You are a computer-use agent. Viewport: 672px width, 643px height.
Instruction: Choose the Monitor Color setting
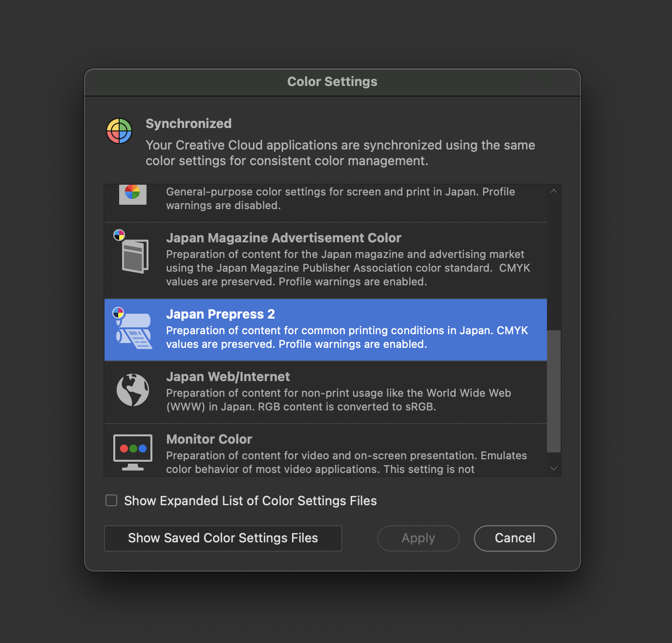point(326,450)
